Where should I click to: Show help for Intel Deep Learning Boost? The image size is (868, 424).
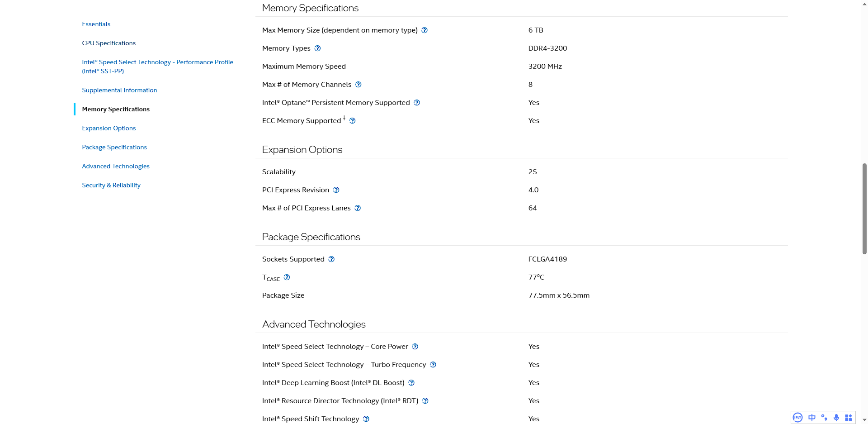tap(411, 383)
